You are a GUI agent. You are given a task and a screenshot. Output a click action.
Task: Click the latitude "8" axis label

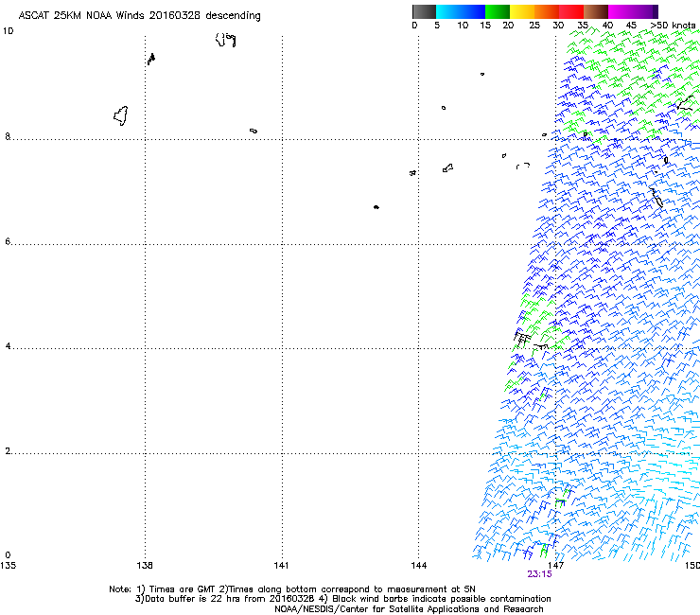point(8,136)
